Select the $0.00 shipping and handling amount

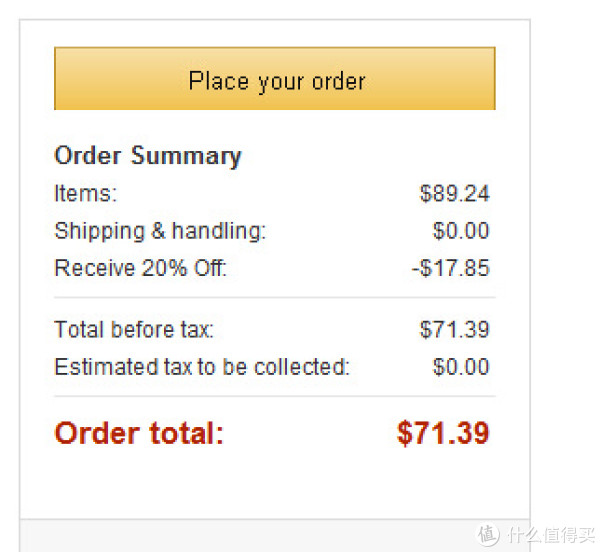coord(461,231)
